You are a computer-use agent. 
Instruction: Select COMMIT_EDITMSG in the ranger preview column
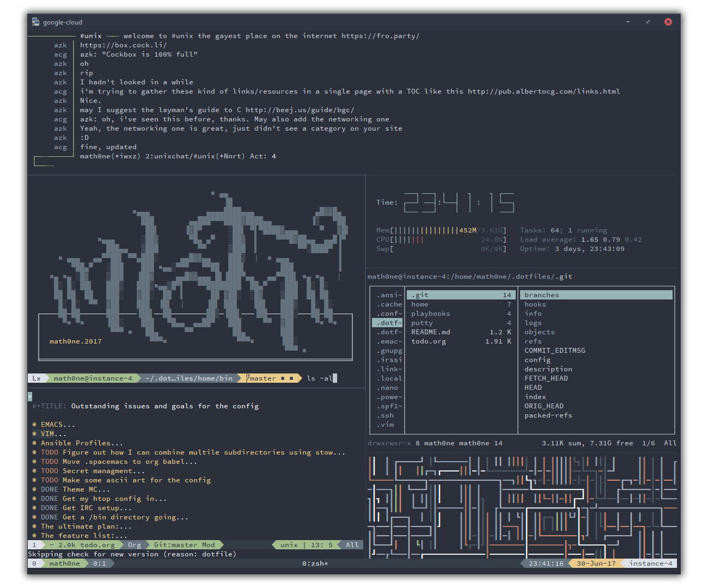554,351
